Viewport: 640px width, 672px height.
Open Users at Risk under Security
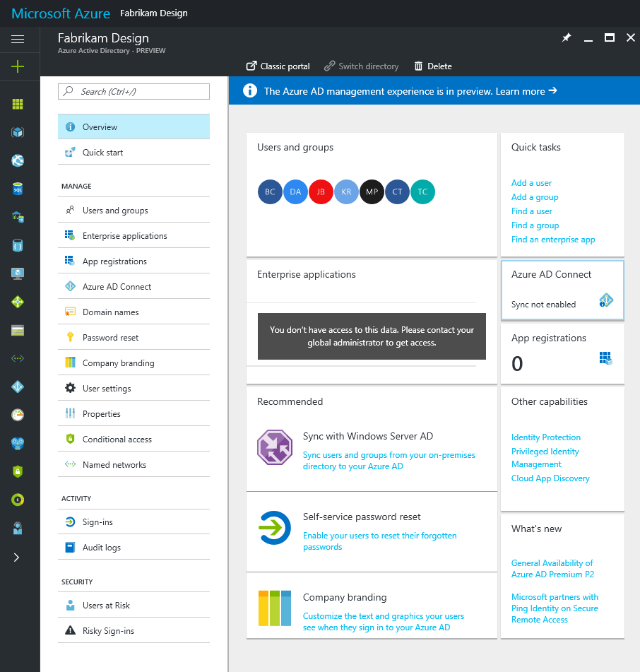click(x=134, y=605)
